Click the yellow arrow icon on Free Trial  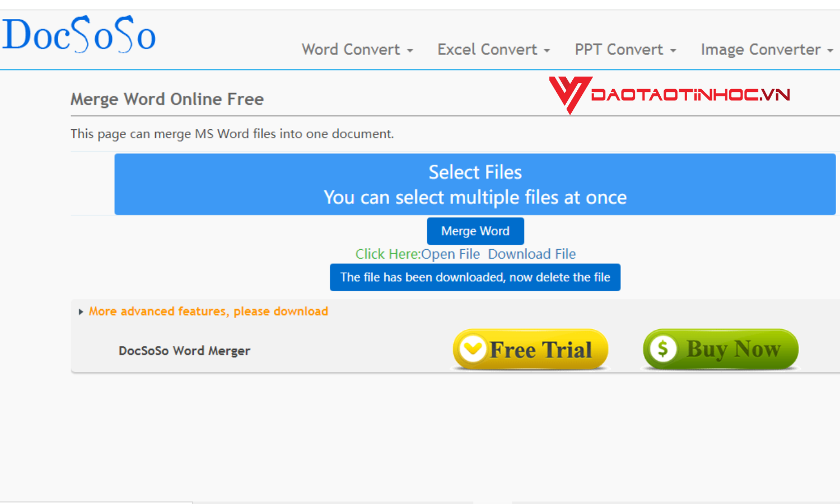[x=473, y=348]
